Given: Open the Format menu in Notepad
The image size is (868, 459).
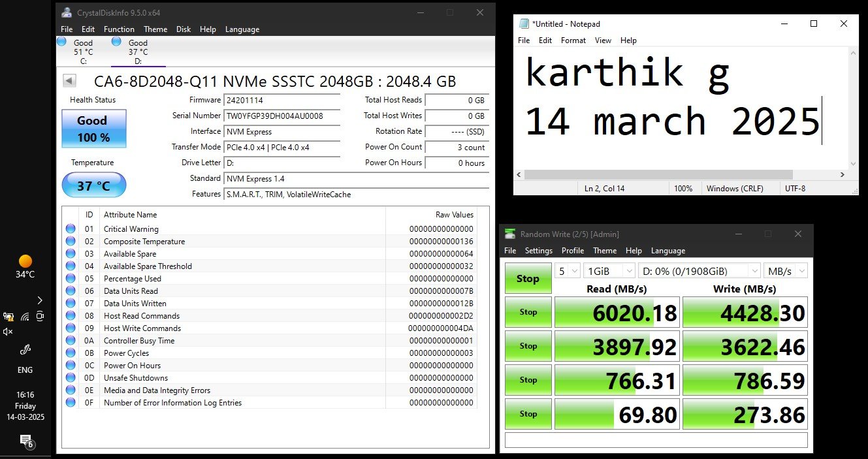Looking at the screenshot, I should (573, 40).
